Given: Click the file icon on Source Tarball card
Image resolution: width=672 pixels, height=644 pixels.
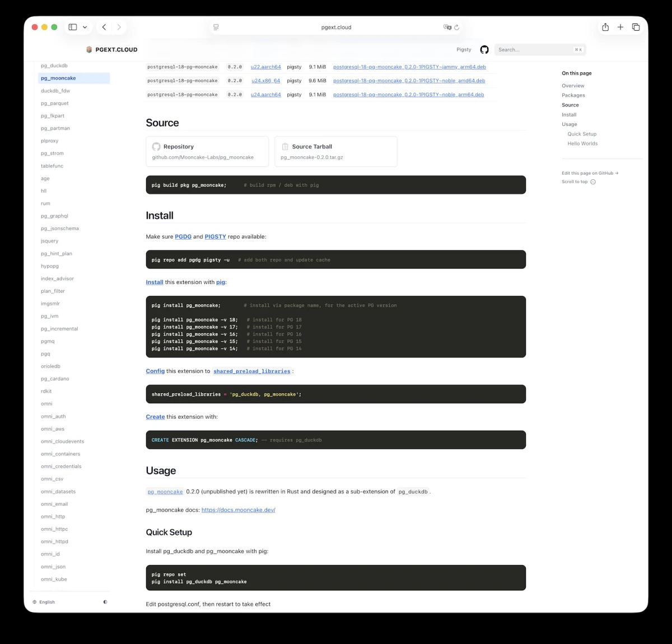Looking at the screenshot, I should pos(285,147).
